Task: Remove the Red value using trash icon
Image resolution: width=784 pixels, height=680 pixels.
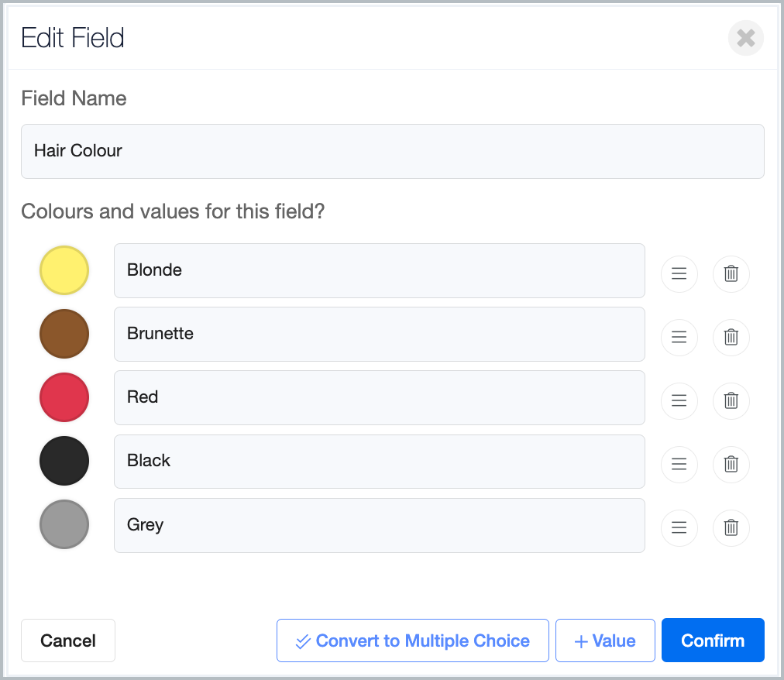Action: pyautogui.click(x=731, y=400)
